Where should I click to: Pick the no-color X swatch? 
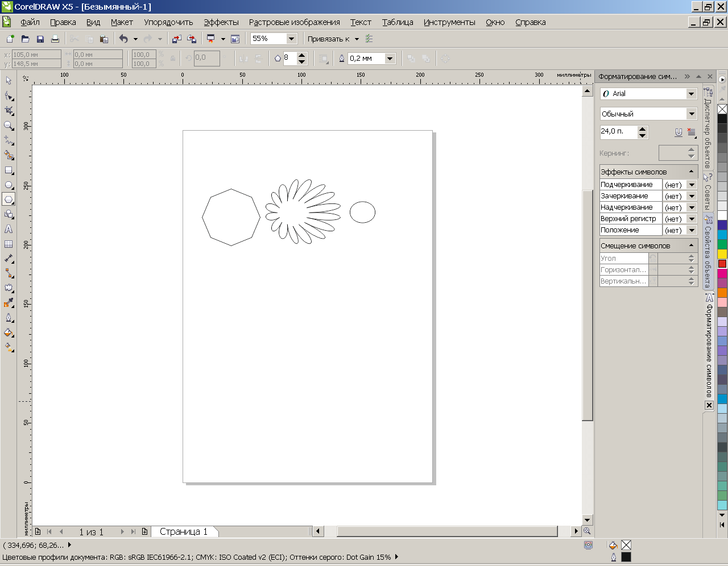click(x=722, y=109)
